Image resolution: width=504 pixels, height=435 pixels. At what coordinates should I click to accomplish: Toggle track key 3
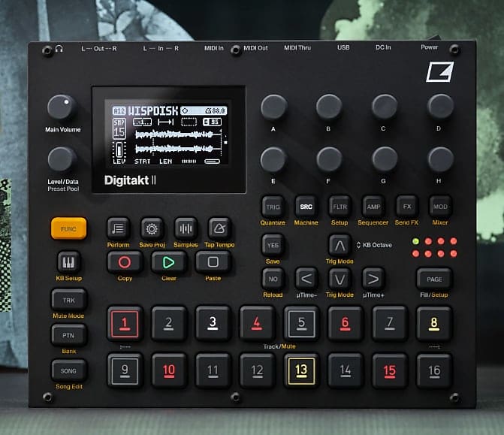213,324
